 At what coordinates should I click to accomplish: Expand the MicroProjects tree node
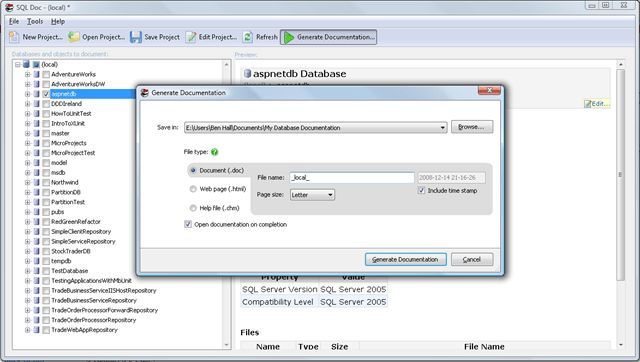click(x=27, y=143)
